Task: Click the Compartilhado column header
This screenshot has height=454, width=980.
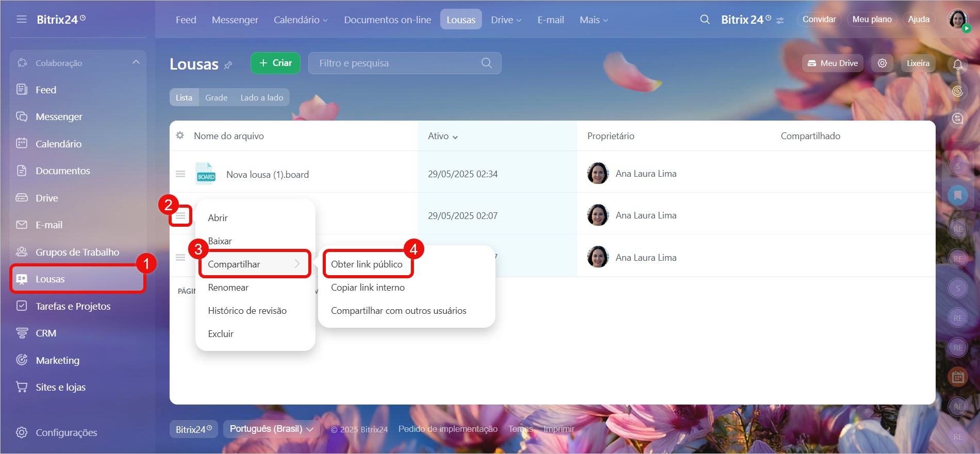Action: [x=810, y=136]
